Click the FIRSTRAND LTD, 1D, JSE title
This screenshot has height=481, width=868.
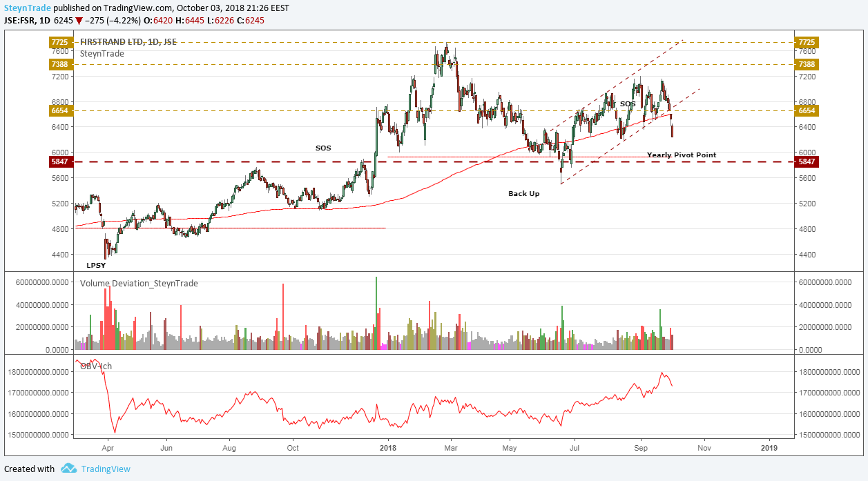[128, 42]
